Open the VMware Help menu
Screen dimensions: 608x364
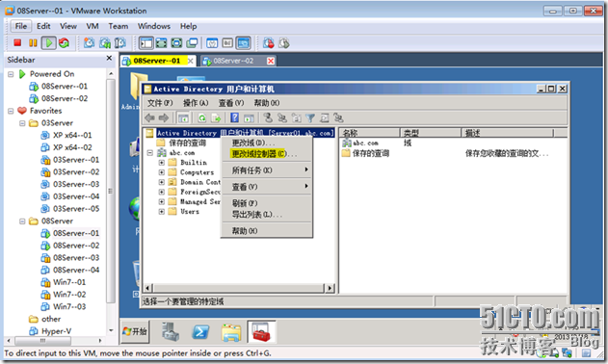click(x=189, y=26)
